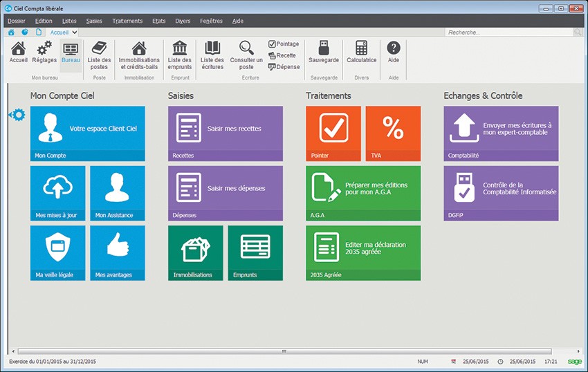The width and height of the screenshot is (588, 372).
Task: Open the Etats menu
Action: [158, 21]
